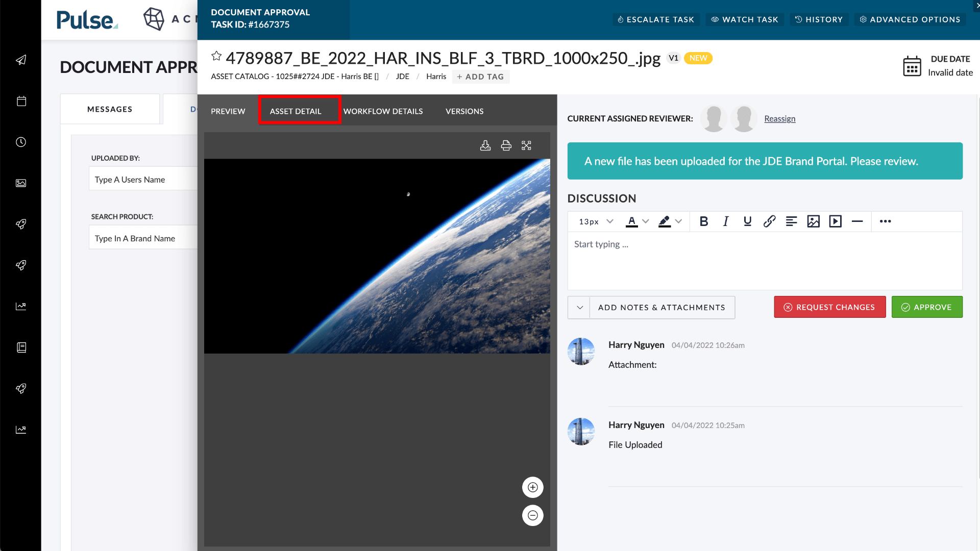Click the Pulse logo

pos(87,20)
